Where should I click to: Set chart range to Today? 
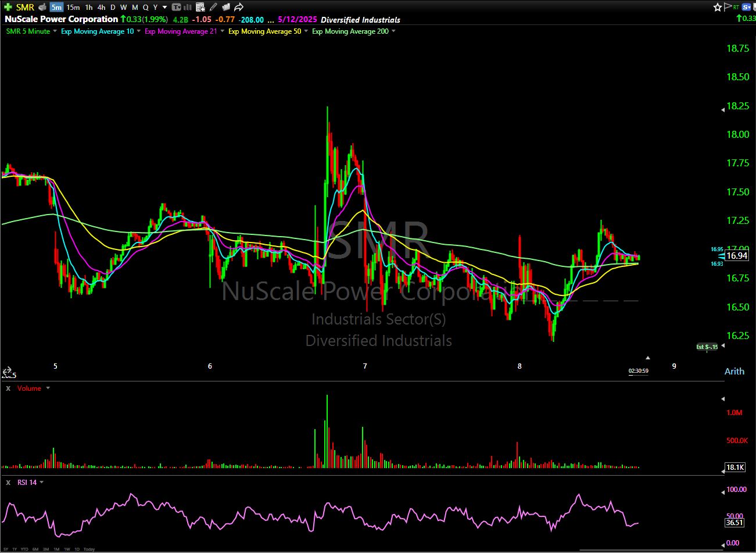89,549
